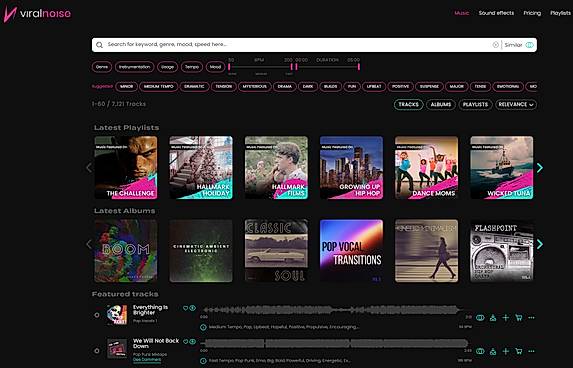Click BPM slider minimum handle at 50
Image resolution: width=573 pixels, height=368 pixels.
point(229,67)
